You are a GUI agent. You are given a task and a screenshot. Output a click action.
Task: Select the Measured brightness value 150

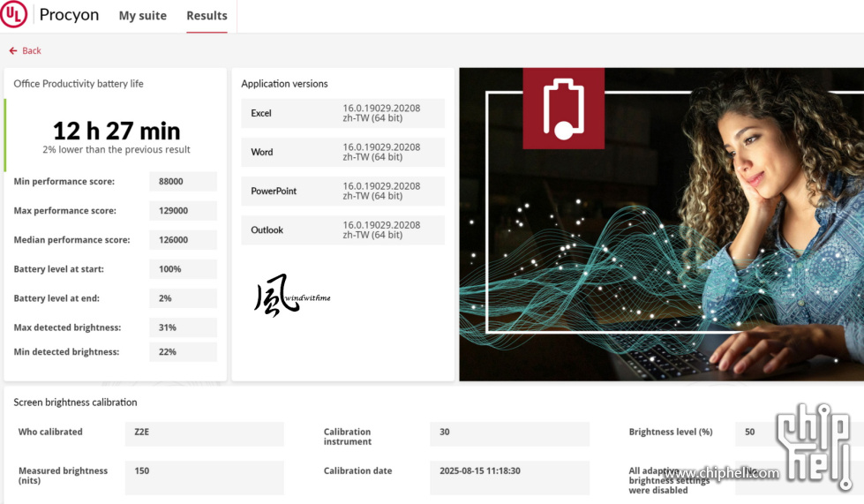pyautogui.click(x=204, y=471)
